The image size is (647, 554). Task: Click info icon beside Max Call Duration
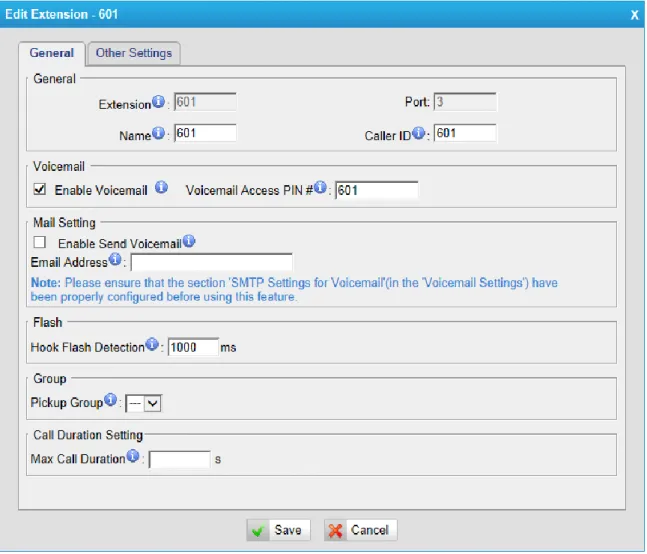132,456
